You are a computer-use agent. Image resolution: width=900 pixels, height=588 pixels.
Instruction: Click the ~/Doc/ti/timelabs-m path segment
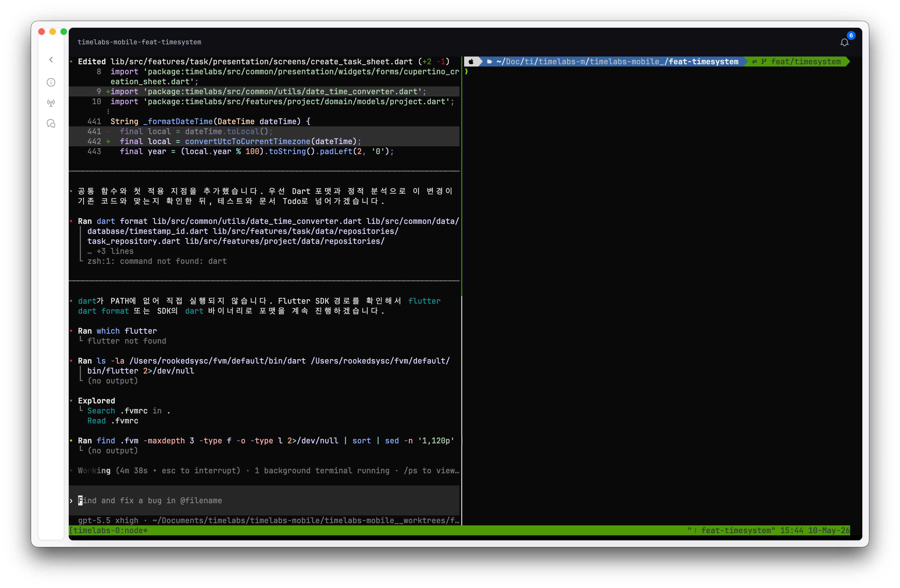pyautogui.click(x=540, y=62)
